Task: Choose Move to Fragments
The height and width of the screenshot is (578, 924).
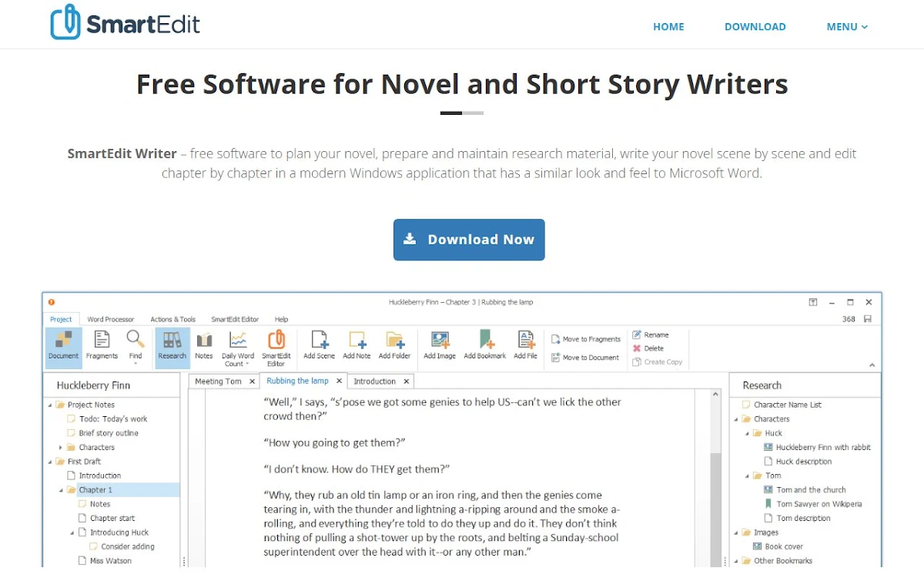Action: [x=586, y=339]
